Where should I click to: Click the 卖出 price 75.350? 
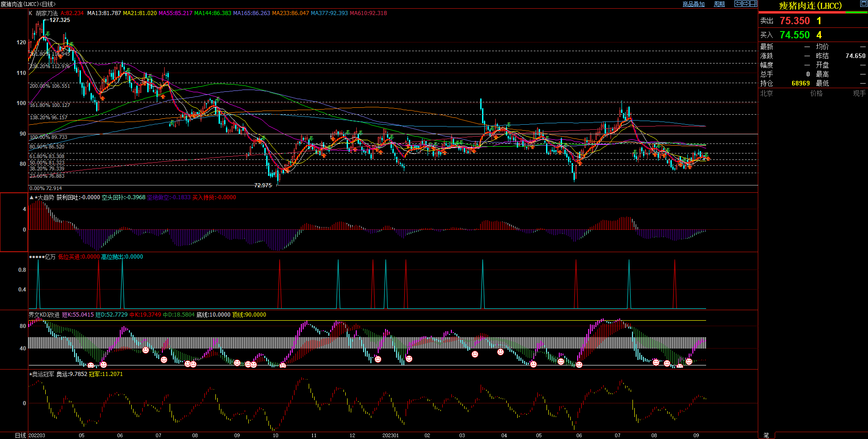[x=794, y=21]
